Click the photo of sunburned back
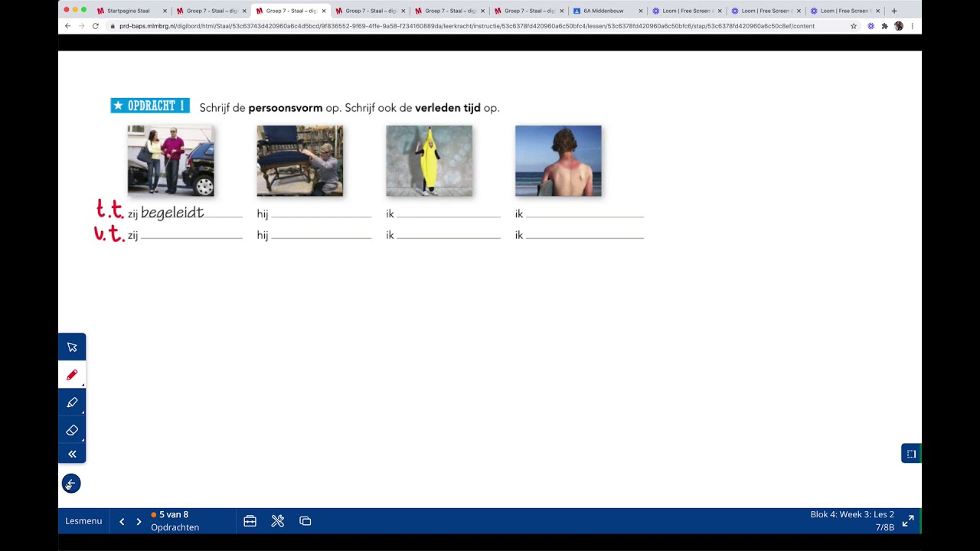 [x=558, y=161]
